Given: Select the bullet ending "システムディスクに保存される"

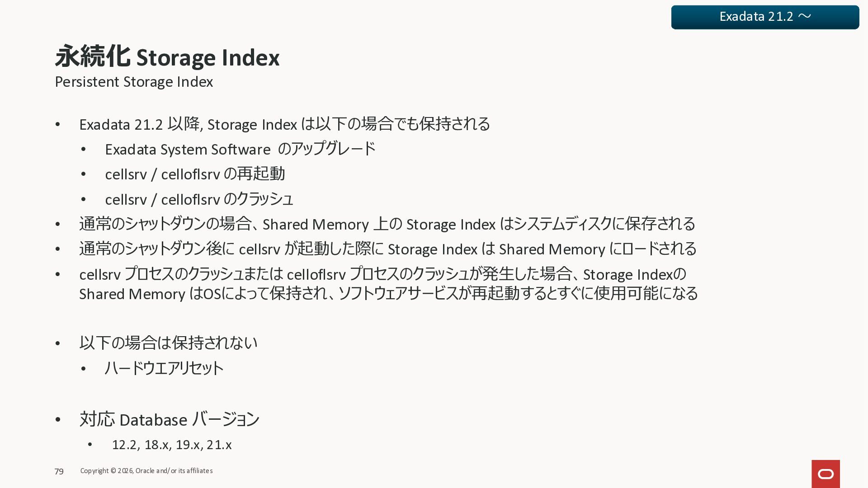Looking at the screenshot, I should click(x=387, y=224).
